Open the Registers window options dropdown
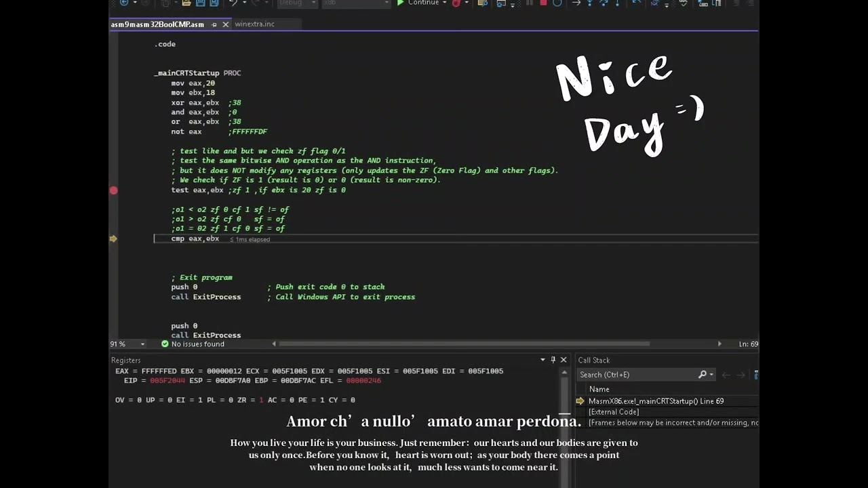 point(542,360)
